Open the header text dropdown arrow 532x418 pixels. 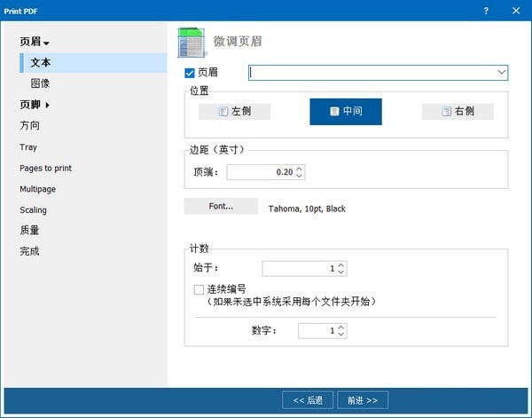coord(502,72)
